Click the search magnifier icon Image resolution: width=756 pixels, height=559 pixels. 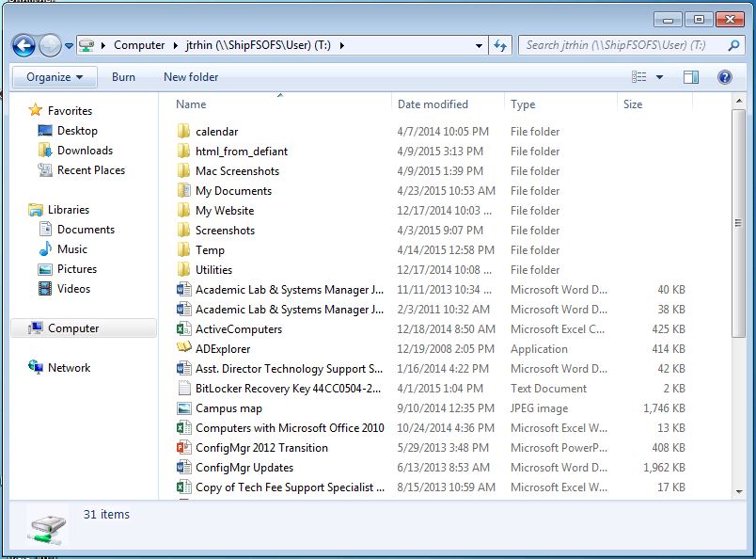733,45
